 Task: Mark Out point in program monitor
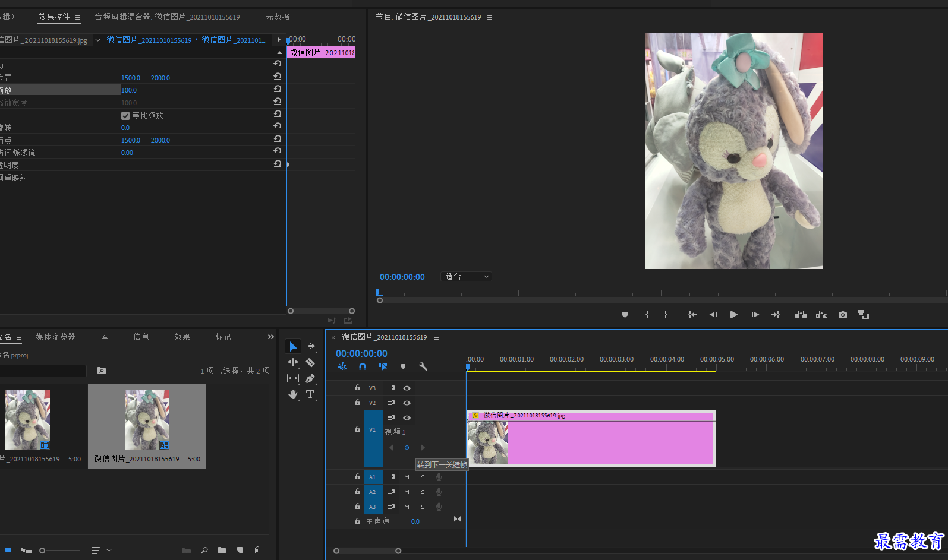click(x=666, y=315)
